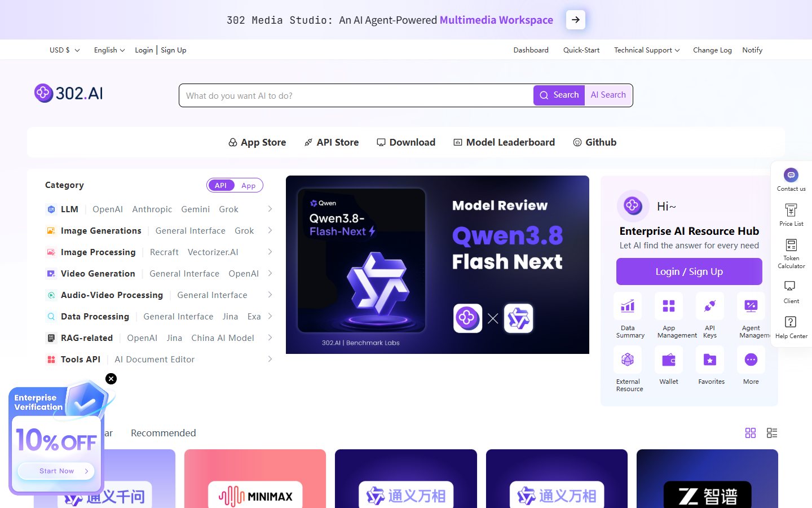Click the Anthropic link in LLM row
Viewport: 812px width, 508px height.
(x=152, y=209)
